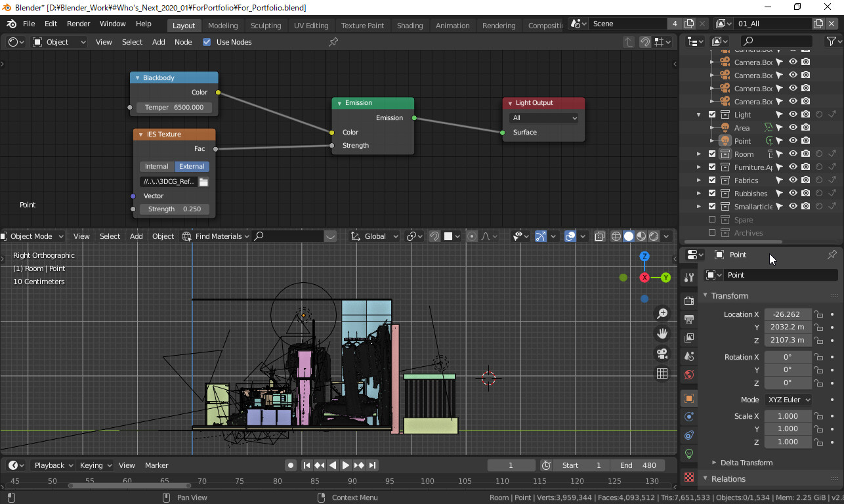The image size is (844, 504).
Task: Toggle X-ray mode in viewport header
Action: 599,236
